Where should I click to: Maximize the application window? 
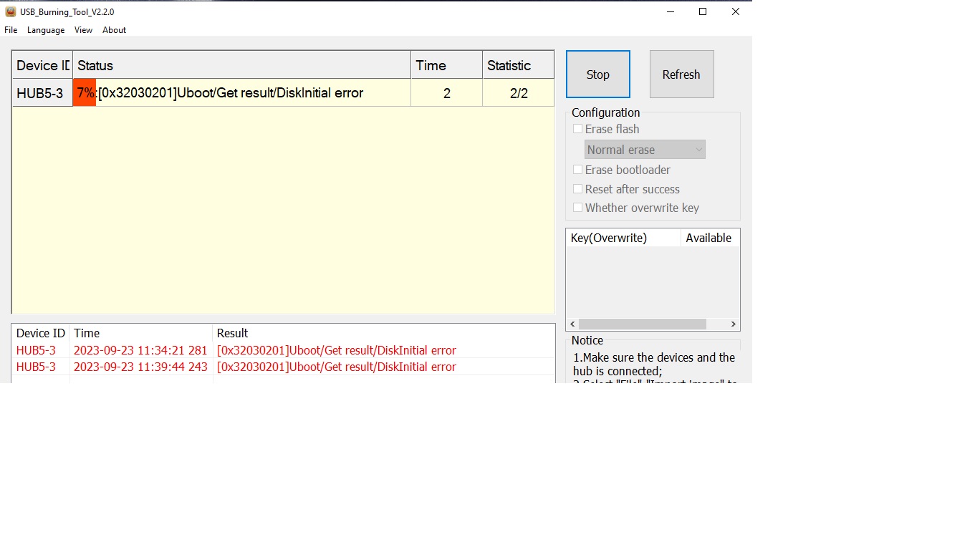[703, 11]
